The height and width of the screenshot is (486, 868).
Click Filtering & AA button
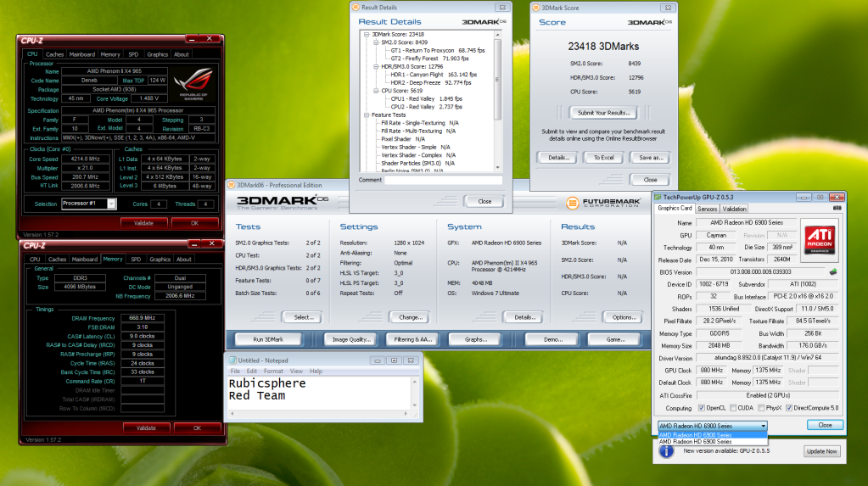(x=412, y=339)
